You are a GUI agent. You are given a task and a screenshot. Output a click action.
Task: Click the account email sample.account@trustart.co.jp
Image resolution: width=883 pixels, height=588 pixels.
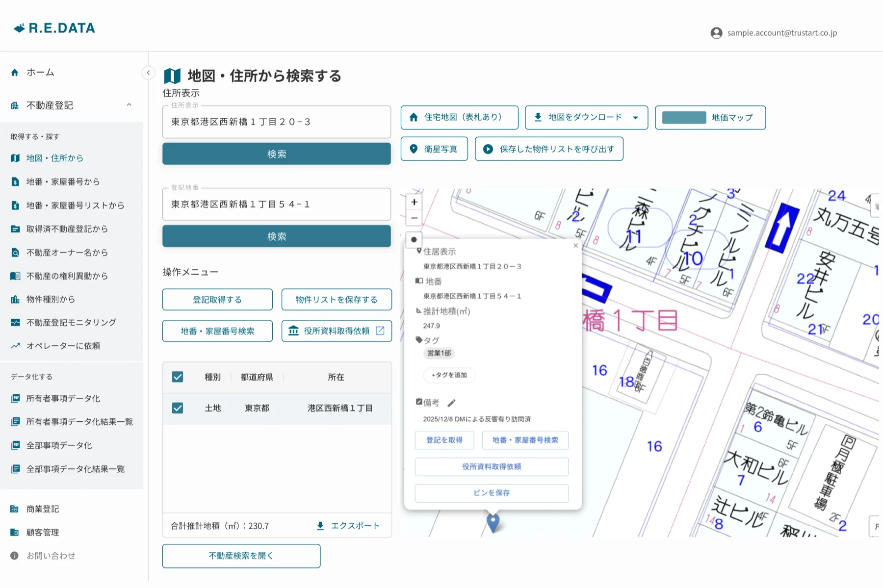[782, 33]
